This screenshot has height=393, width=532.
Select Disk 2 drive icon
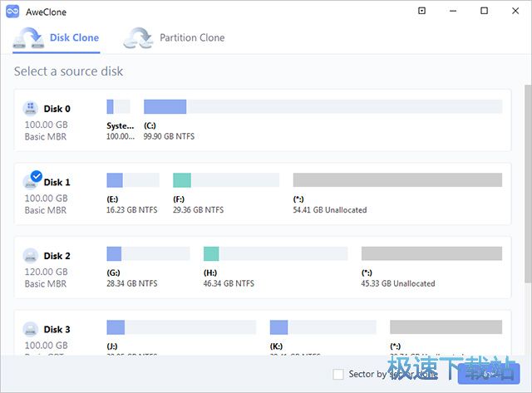coord(31,256)
